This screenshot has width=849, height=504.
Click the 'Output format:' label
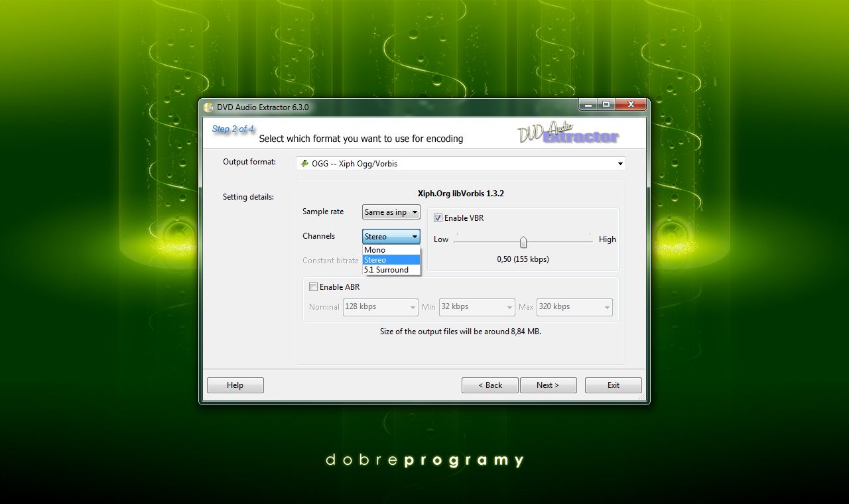coord(249,162)
